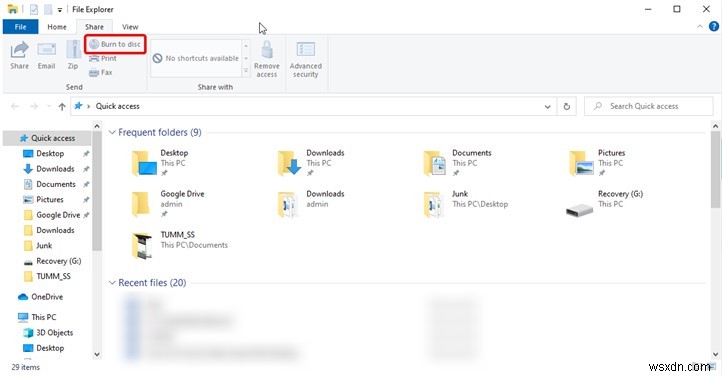Click the Properties quick access toolbar icon
Screen dimensions: 722x377
(34, 9)
